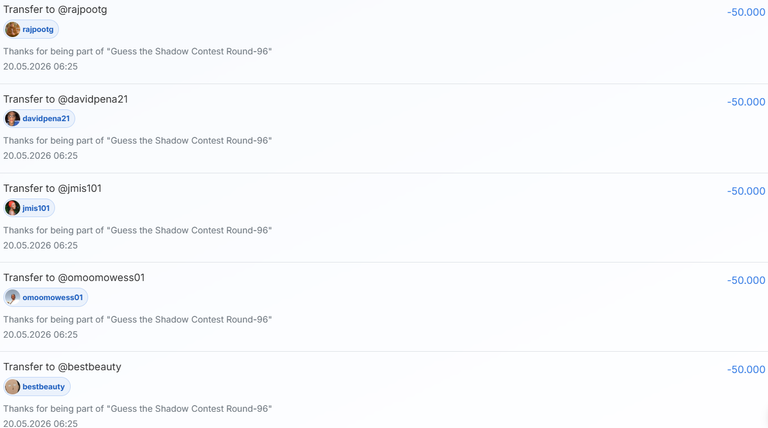Click the -50.000 amount for rajpootg transfer
Image resolution: width=768 pixels, height=428 pixels.
[746, 12]
